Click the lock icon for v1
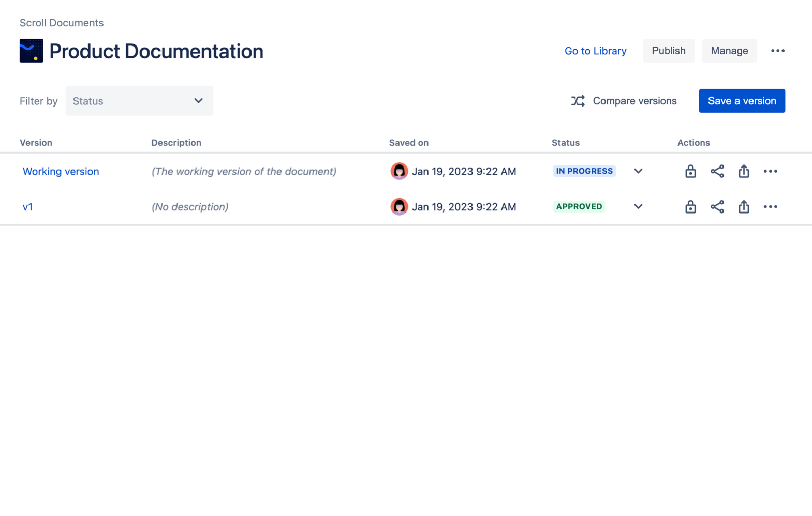Screen dimensions: 812x516 click(690, 207)
